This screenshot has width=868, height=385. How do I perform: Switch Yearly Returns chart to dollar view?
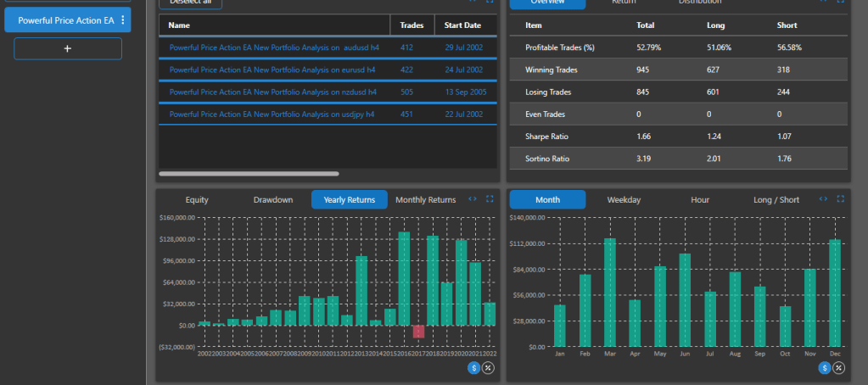[473, 367]
